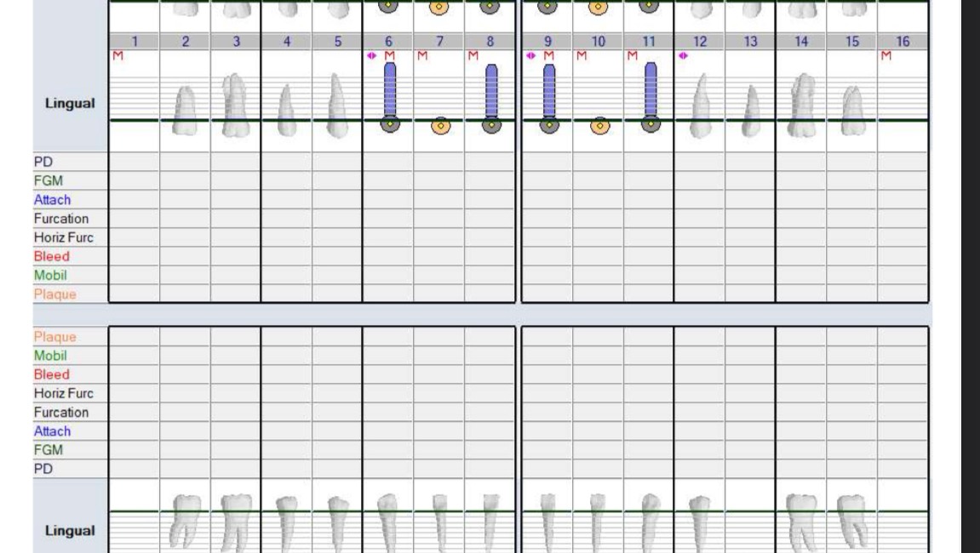Select the lower-arch molar graphic below column 2
Viewport: 980px width, 553px height.
pyautogui.click(x=186, y=523)
